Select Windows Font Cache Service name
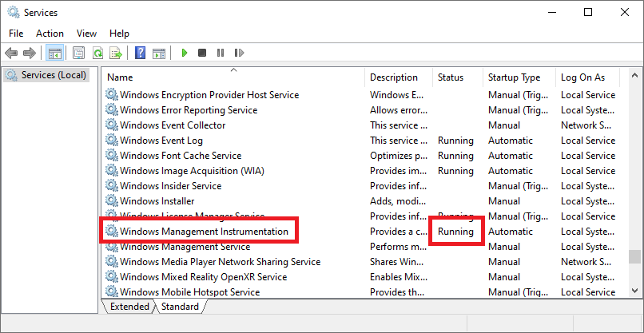 coord(181,156)
